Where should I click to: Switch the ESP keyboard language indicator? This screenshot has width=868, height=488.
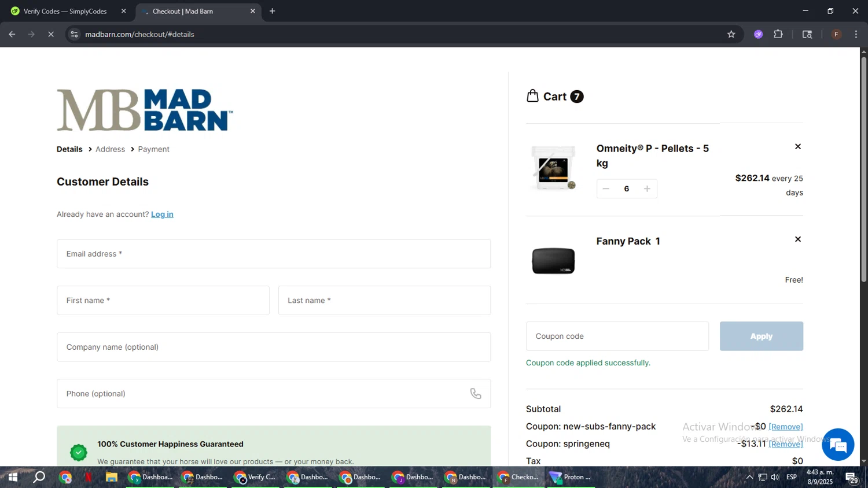792,477
